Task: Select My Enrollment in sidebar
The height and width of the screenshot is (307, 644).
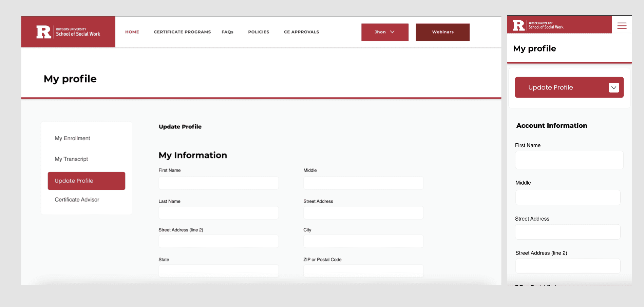Action: (72, 138)
